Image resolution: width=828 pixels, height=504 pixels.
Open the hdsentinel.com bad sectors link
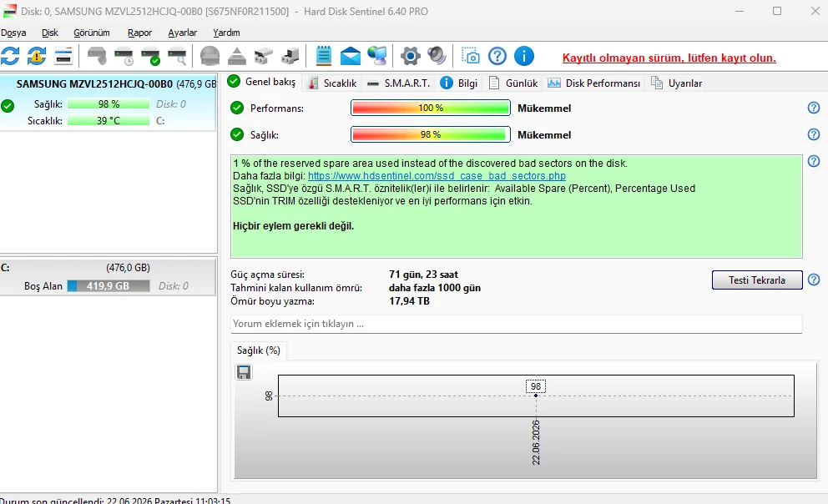pyautogui.click(x=437, y=176)
